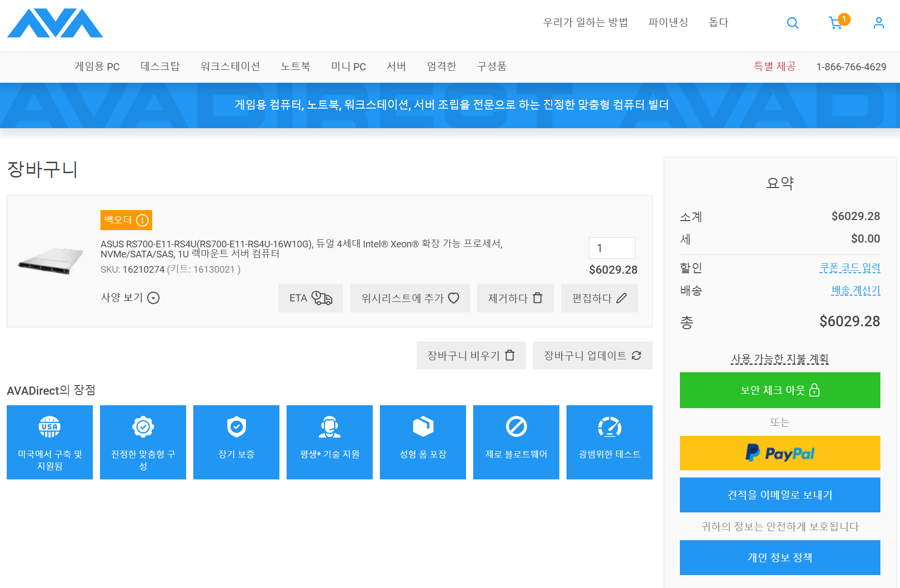This screenshot has width=900, height=588.
Task: Open the search magnifier icon
Action: (x=793, y=23)
